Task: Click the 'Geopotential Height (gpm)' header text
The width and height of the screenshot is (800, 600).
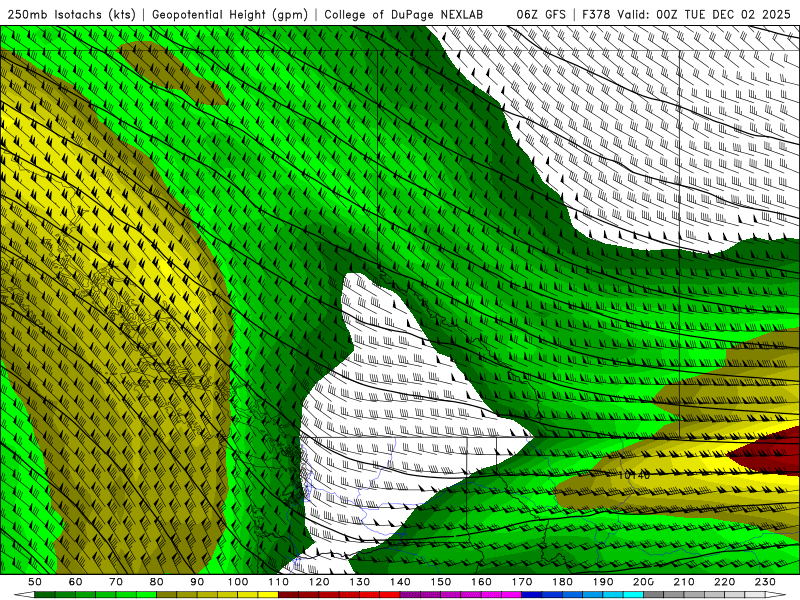Action: [230, 14]
